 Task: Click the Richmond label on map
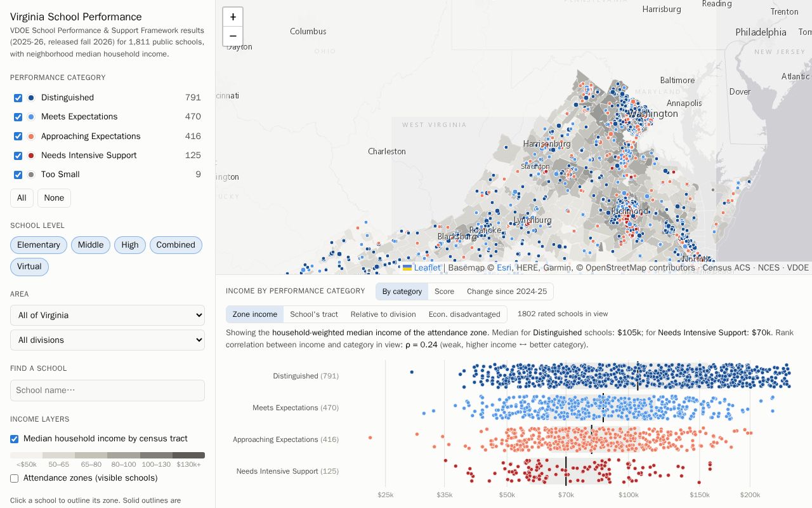pyautogui.click(x=630, y=211)
